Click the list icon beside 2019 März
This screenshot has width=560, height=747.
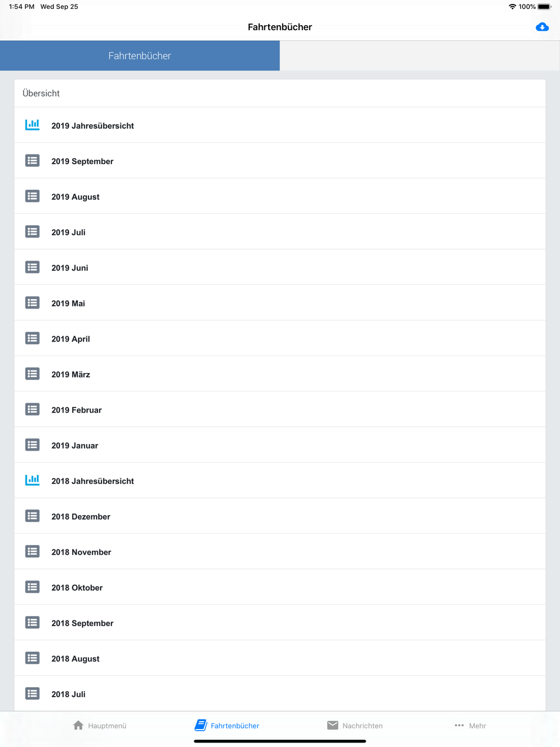click(32, 373)
